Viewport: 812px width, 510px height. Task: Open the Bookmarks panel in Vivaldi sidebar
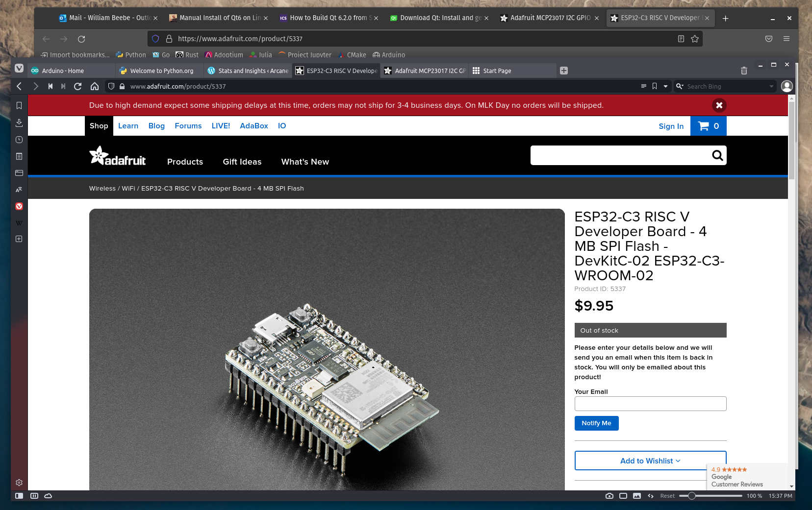tap(19, 105)
